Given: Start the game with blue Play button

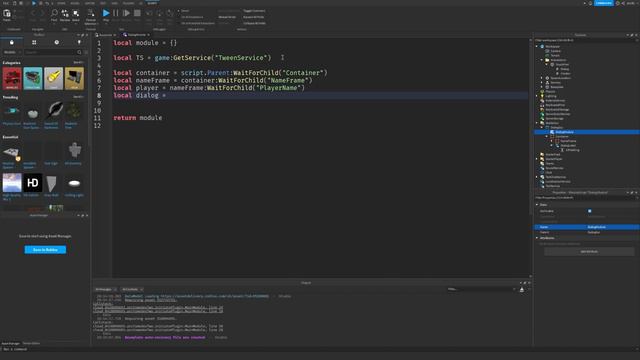Looking at the screenshot, I should [106, 13].
